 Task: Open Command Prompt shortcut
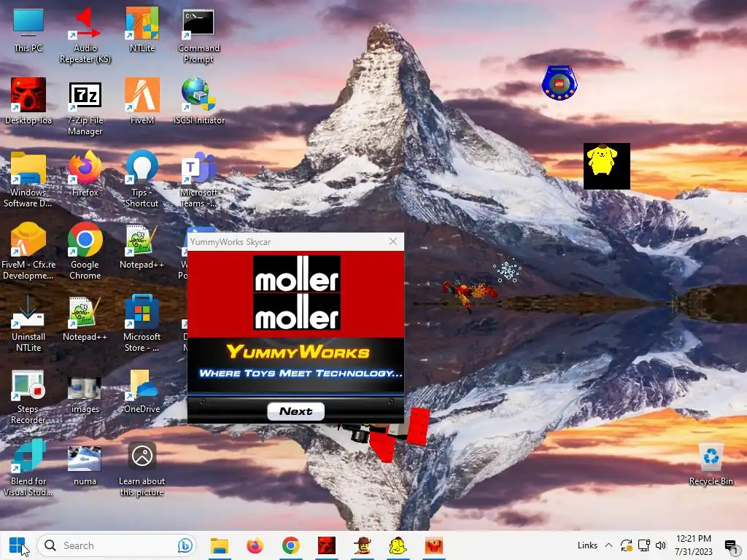coord(198,36)
